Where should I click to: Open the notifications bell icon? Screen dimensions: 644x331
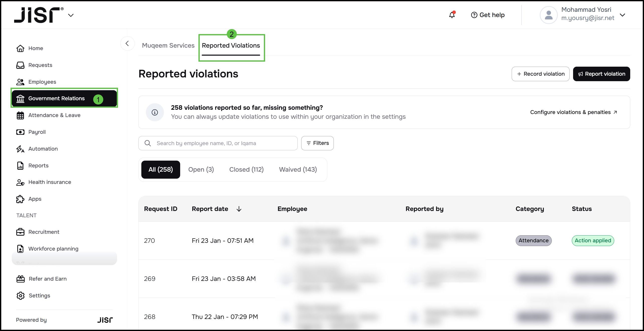pos(452,15)
